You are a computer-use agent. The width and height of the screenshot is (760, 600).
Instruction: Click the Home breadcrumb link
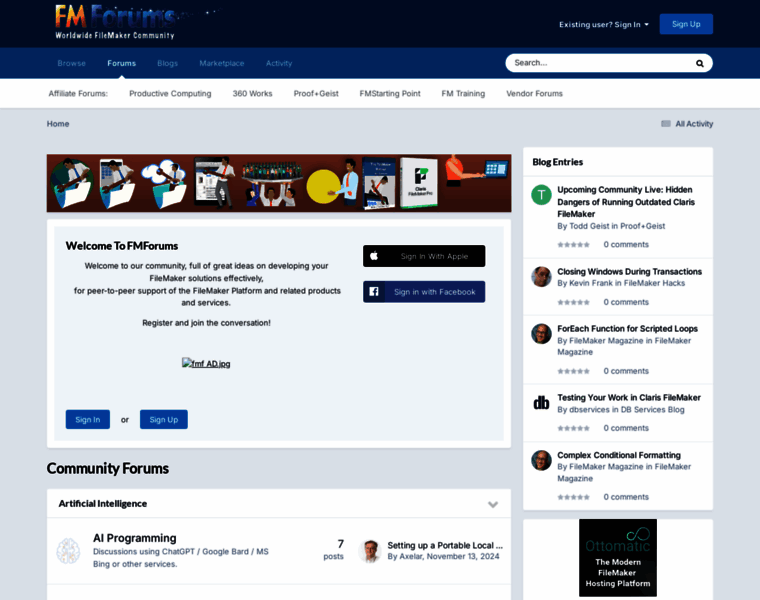click(58, 124)
